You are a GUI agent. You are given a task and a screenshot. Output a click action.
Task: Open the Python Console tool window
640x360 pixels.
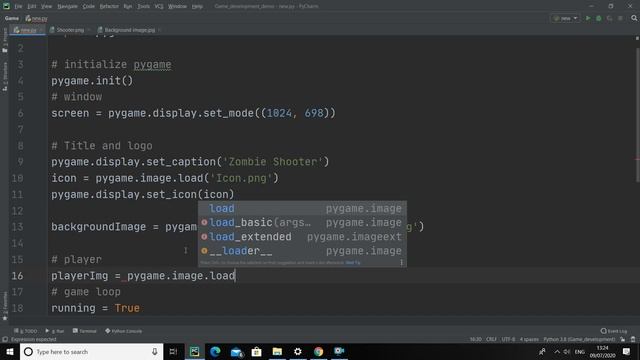(123, 331)
